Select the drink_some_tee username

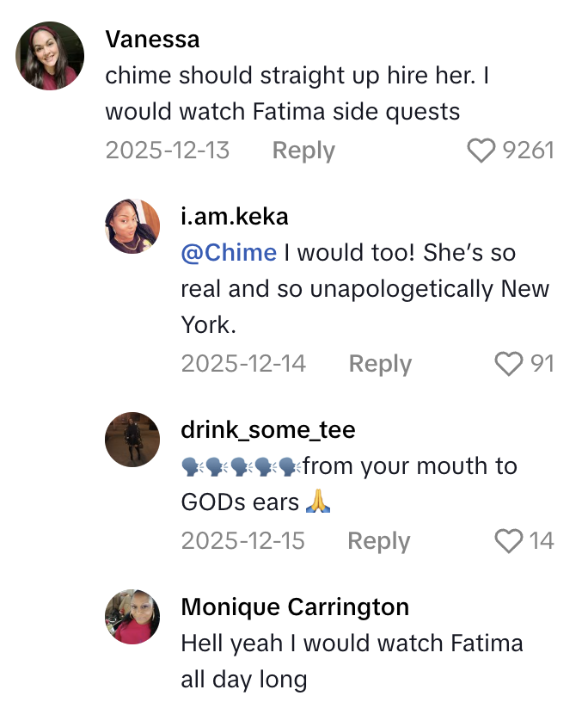coord(268,429)
